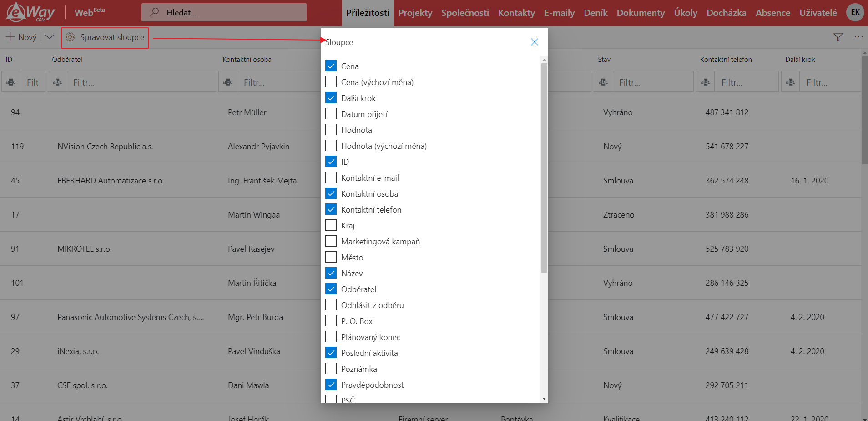The width and height of the screenshot is (868, 421).
Task: Uncheck the Cena column checkbox
Action: click(x=331, y=66)
